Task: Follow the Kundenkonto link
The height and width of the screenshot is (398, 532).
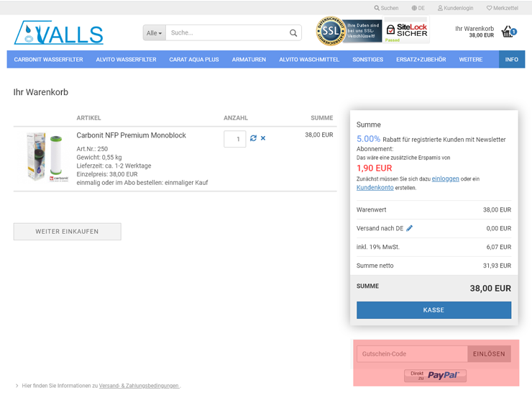Action: [375, 187]
